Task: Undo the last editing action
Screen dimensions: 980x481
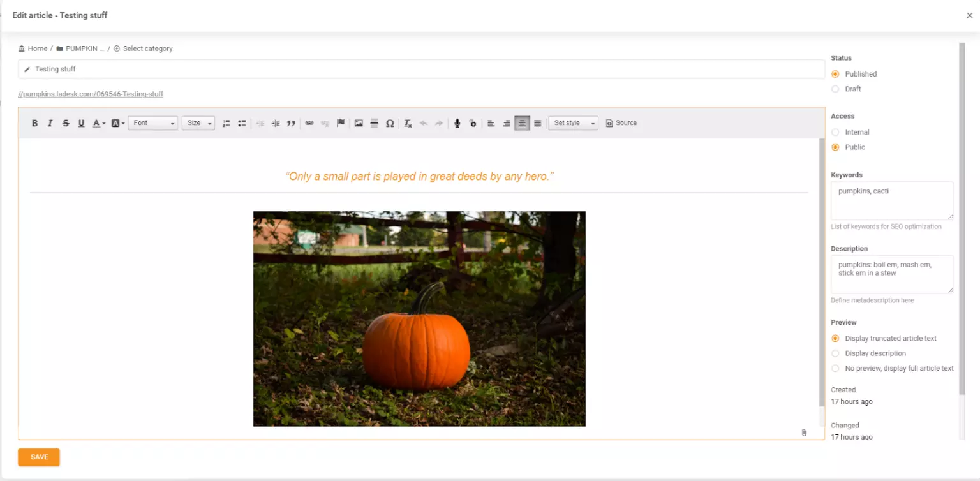Action: pos(422,123)
